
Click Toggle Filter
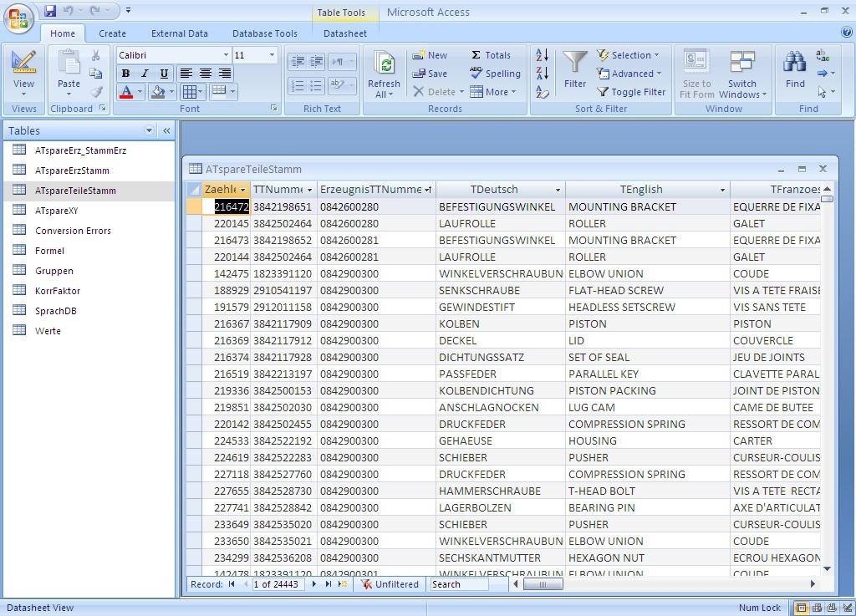click(x=631, y=92)
